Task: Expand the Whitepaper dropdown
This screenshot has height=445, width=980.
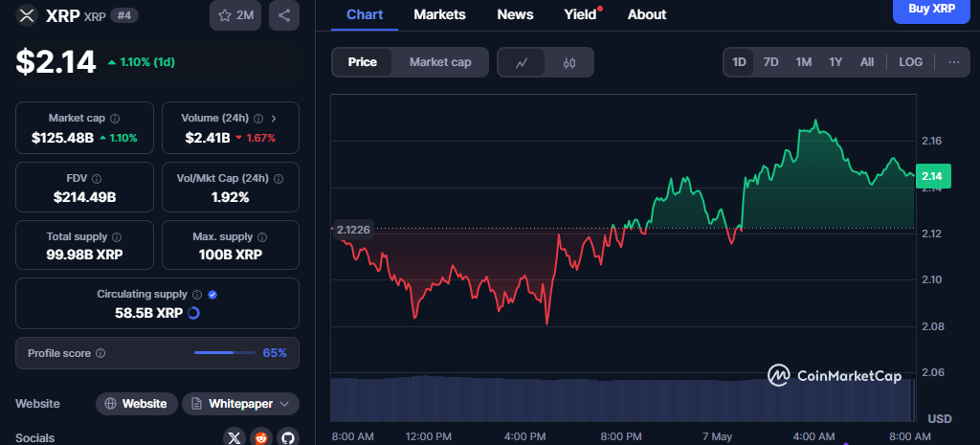Action: pos(240,404)
